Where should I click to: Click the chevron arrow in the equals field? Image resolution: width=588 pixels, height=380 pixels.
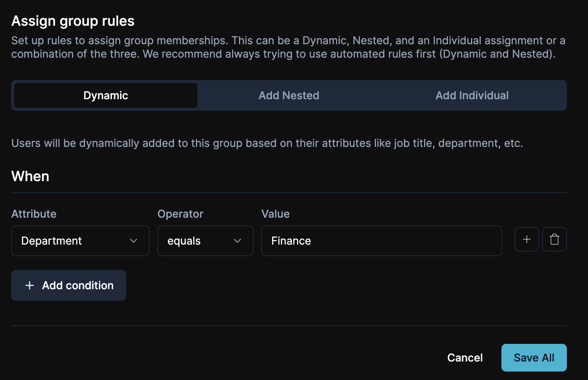[x=237, y=241]
